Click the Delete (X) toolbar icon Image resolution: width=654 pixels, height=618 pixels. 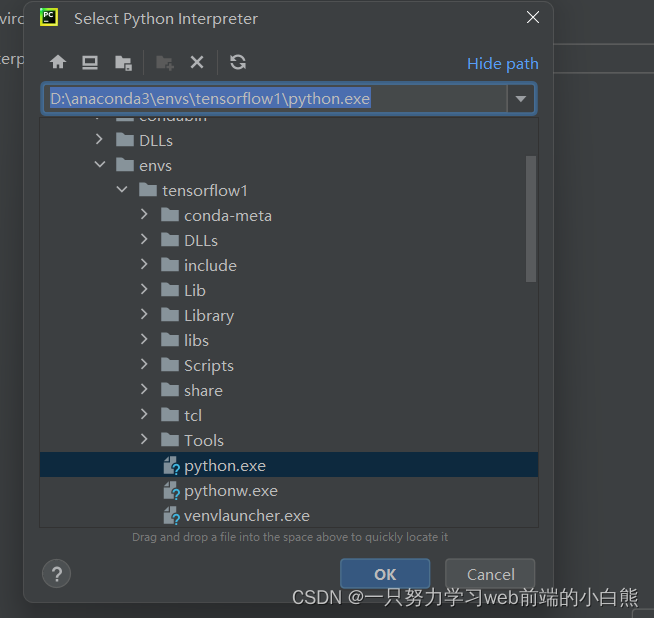click(x=197, y=63)
